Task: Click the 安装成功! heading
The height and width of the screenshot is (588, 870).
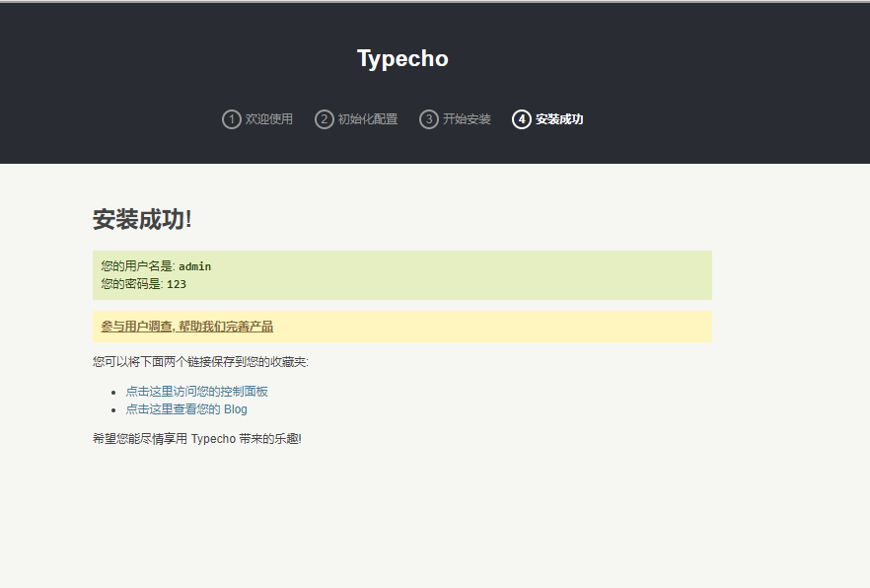Action: (x=142, y=219)
